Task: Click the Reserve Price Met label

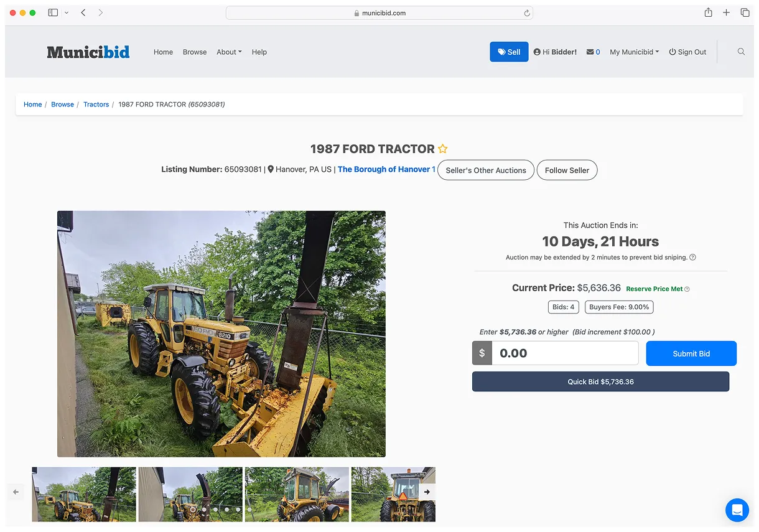Action: tap(654, 289)
